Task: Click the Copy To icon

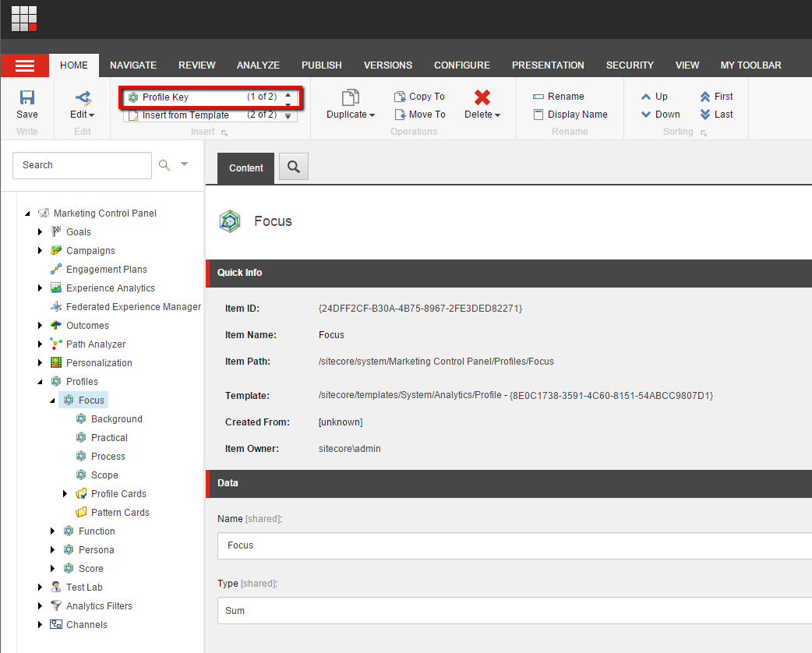Action: coord(400,97)
